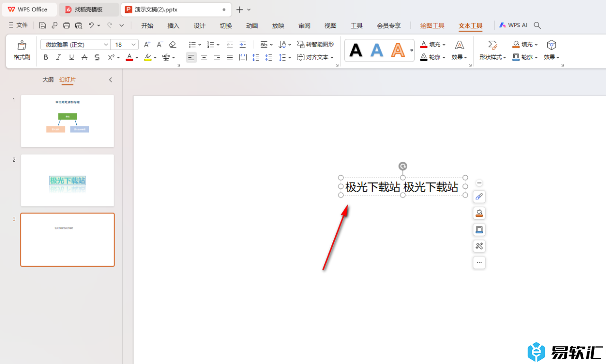Click the Format Painter (格式刷) brush icon

click(x=22, y=45)
